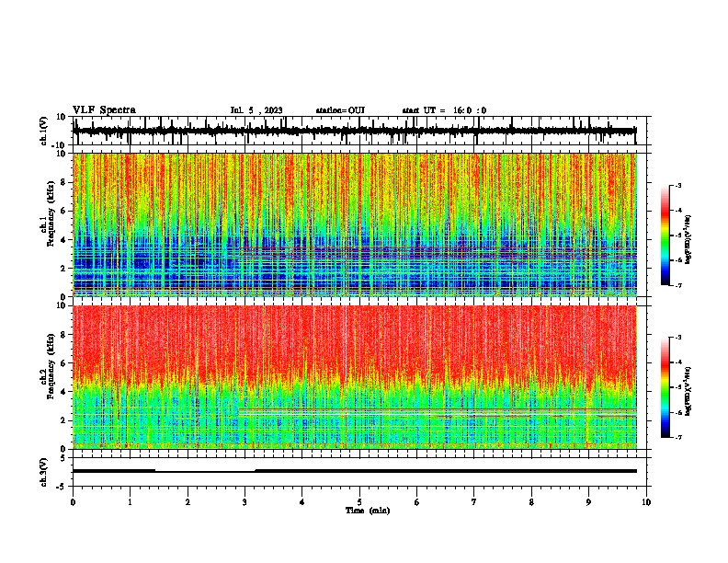This screenshot has height=563, width=728.
Task: Click time axis tick label "7"
Action: 474,502
